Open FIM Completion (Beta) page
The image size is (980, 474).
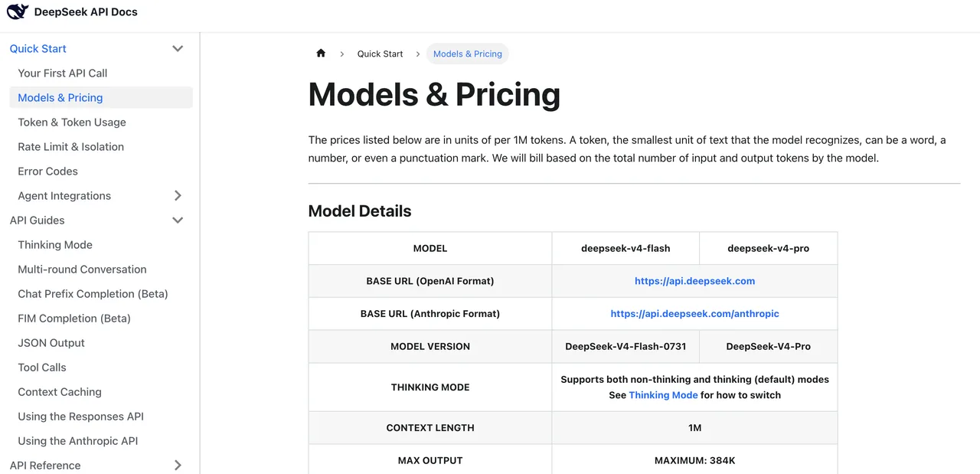[74, 319]
